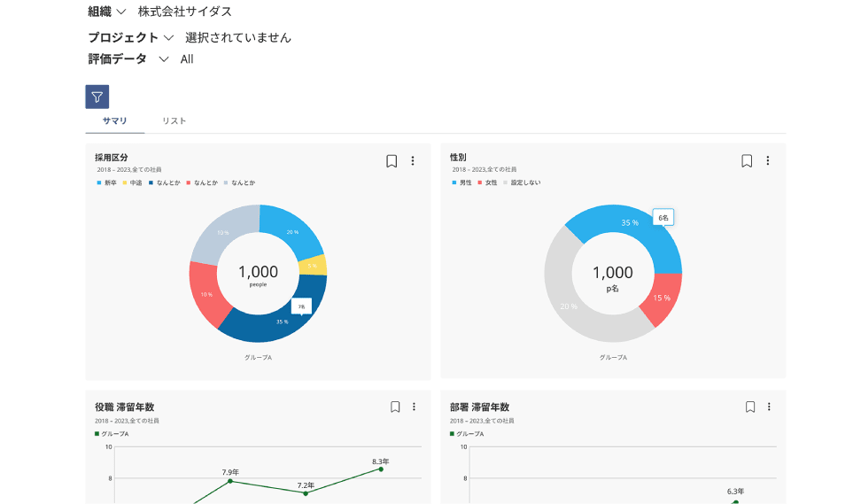Screen dimensions: 853x504
Task: Open the 性別 card three-dot menu
Action: click(x=768, y=160)
